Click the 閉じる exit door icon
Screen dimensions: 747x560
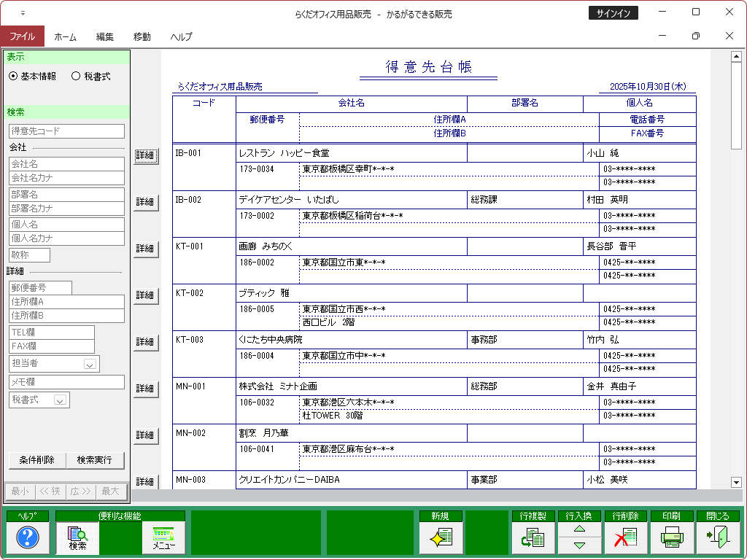[718, 538]
